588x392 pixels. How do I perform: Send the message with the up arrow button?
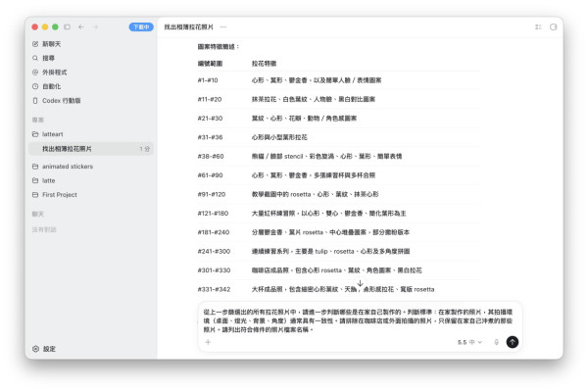coord(513,342)
